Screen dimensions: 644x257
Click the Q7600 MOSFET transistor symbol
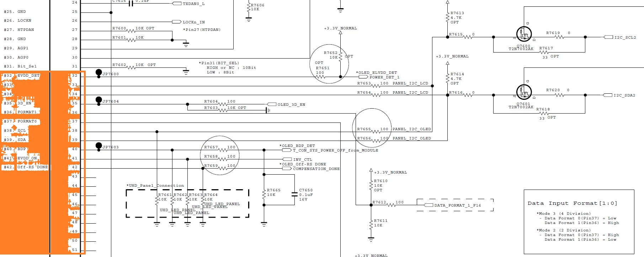pyautogui.click(x=523, y=34)
